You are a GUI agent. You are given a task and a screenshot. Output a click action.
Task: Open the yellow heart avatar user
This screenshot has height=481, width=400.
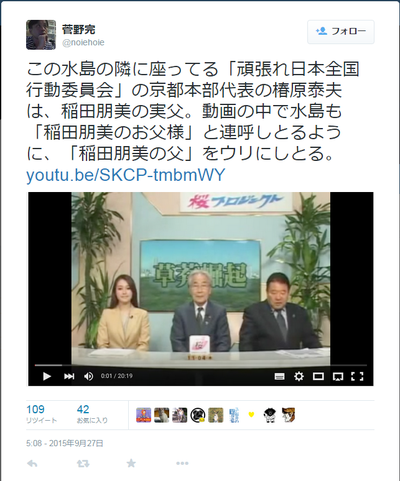click(x=252, y=415)
